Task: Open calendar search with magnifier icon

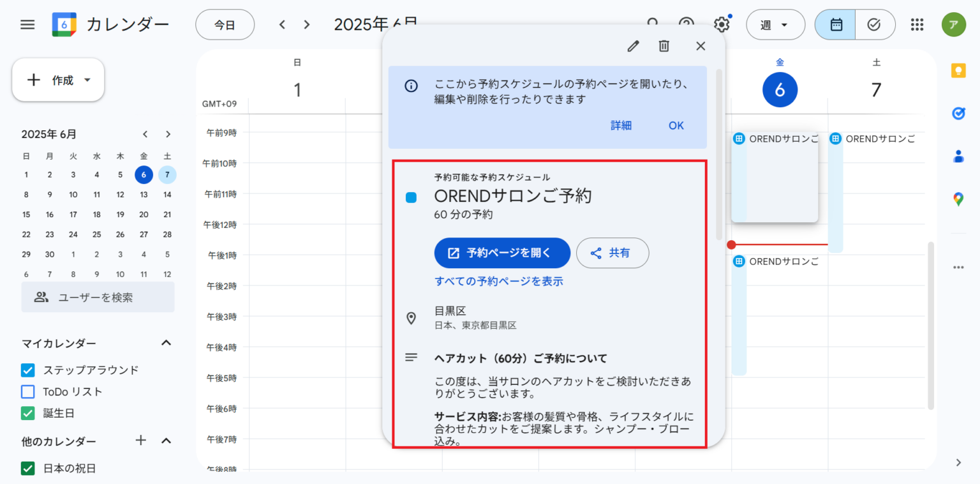Action: 653,24
